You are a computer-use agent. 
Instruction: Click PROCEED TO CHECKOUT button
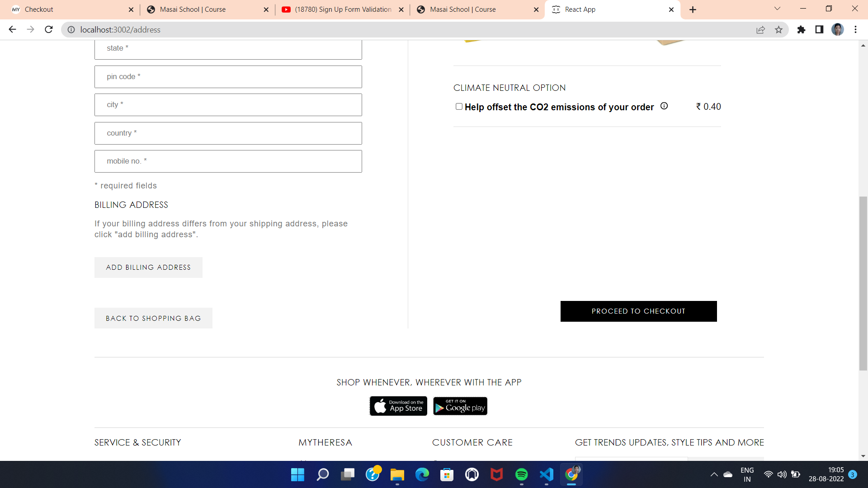click(638, 310)
